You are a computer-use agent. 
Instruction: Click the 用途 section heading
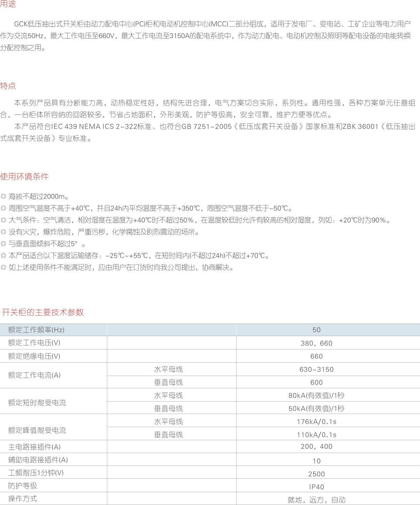[8, 4]
